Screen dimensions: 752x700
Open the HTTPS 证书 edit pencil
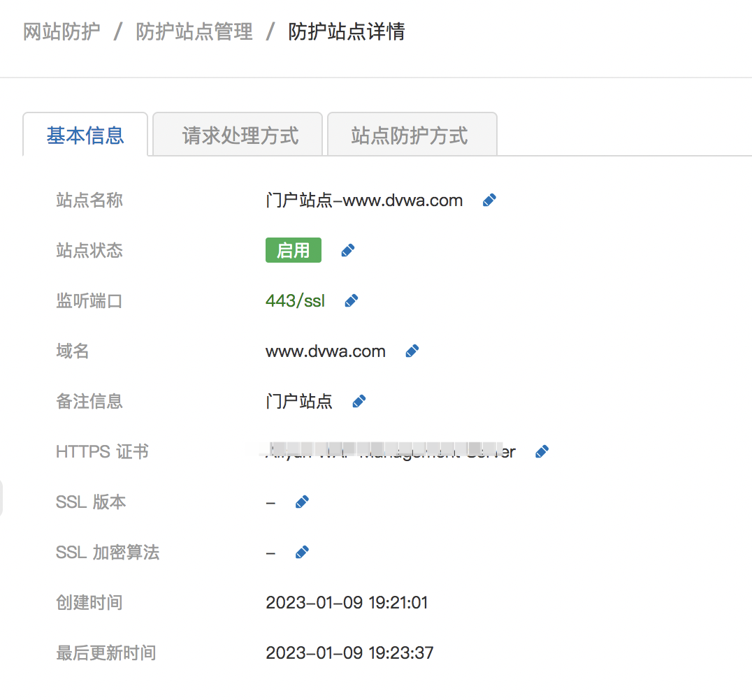click(541, 452)
